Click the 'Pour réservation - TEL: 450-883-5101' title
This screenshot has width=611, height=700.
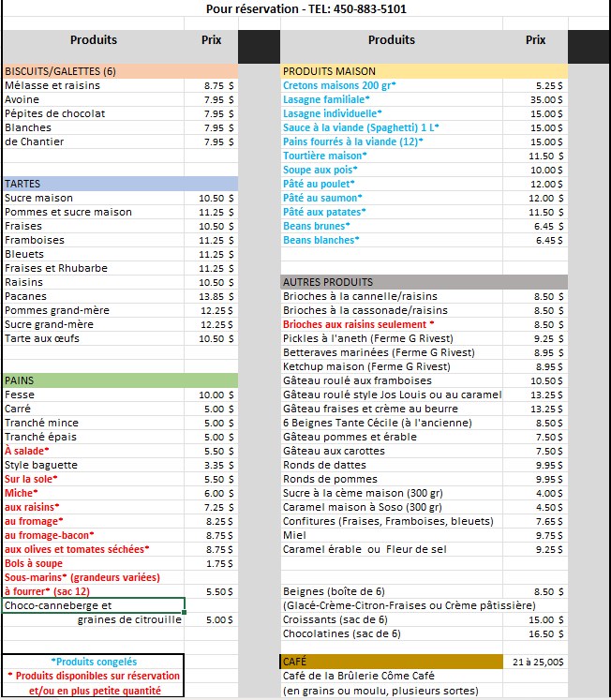pyautogui.click(x=306, y=9)
